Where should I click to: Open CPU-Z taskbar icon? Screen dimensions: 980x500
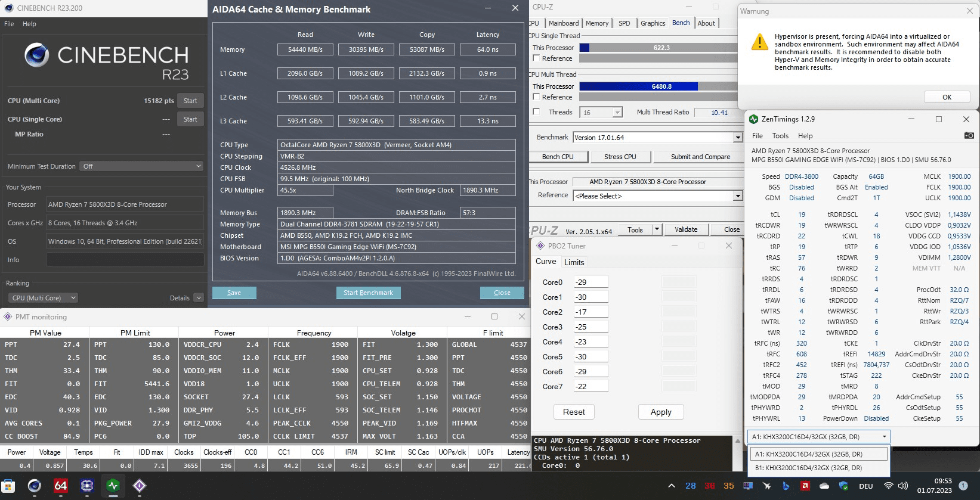pos(87,486)
